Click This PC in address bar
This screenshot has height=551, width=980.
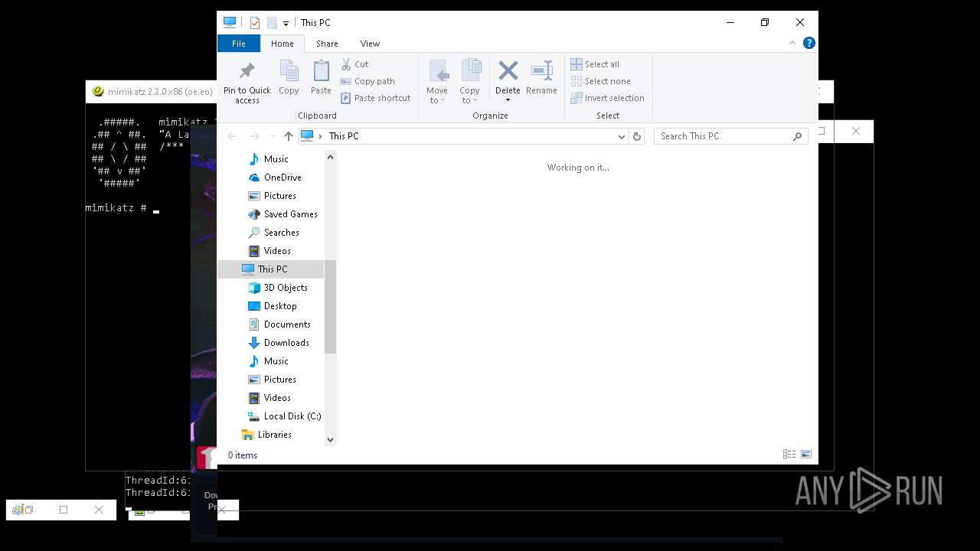[344, 136]
